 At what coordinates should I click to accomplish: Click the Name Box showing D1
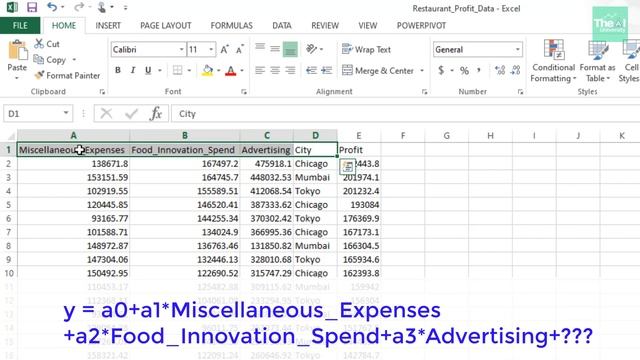point(38,113)
